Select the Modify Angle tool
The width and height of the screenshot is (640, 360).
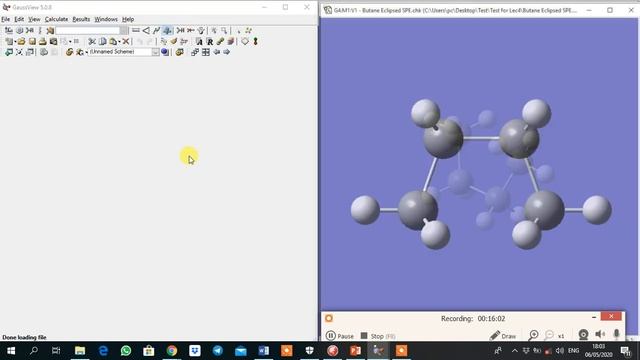(x=146, y=30)
